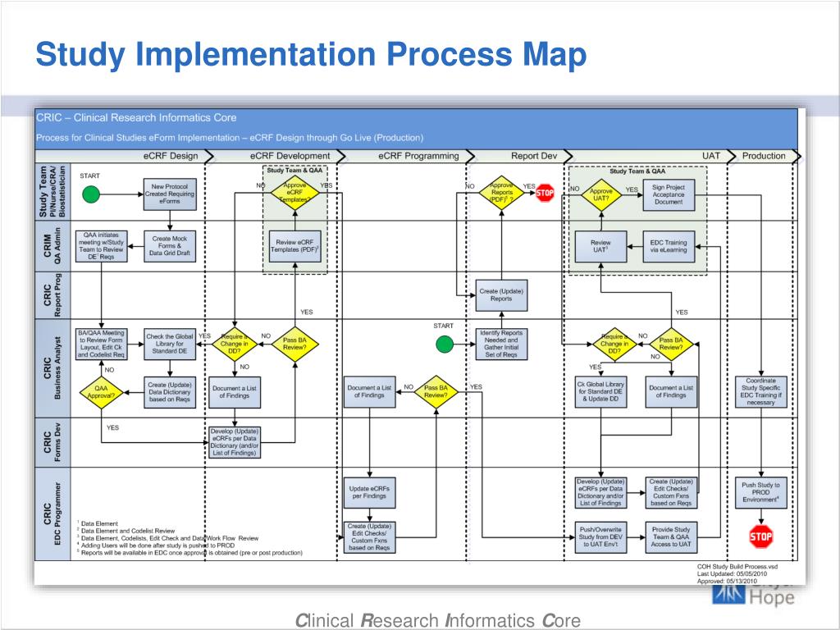
Task: Click the EDC Training via eLearning box
Action: click(669, 247)
